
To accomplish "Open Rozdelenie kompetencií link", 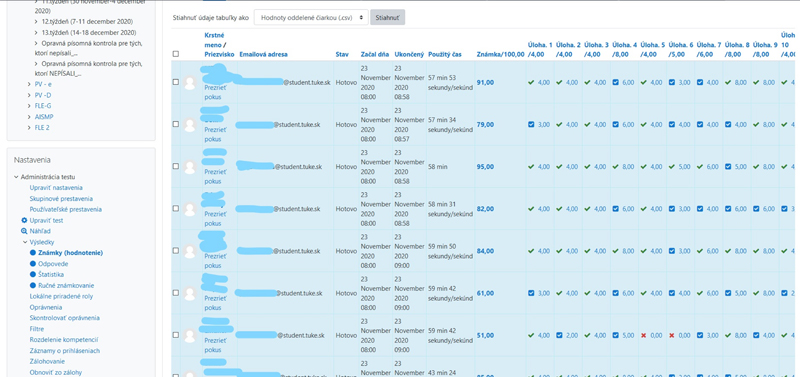I will [64, 340].
